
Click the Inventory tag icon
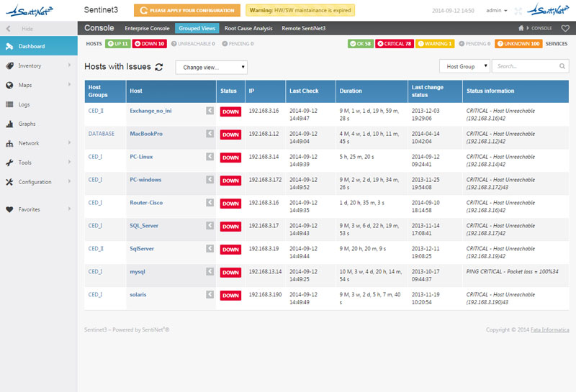[10, 65]
